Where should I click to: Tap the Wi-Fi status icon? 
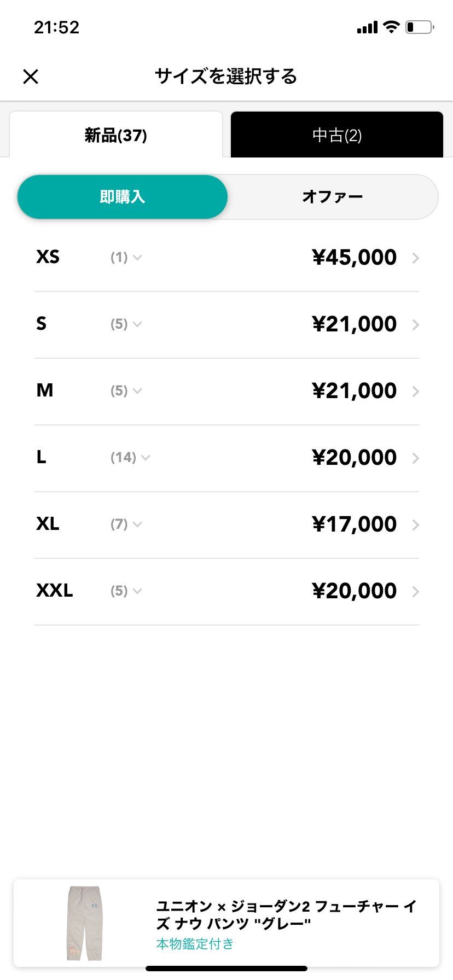(391, 27)
